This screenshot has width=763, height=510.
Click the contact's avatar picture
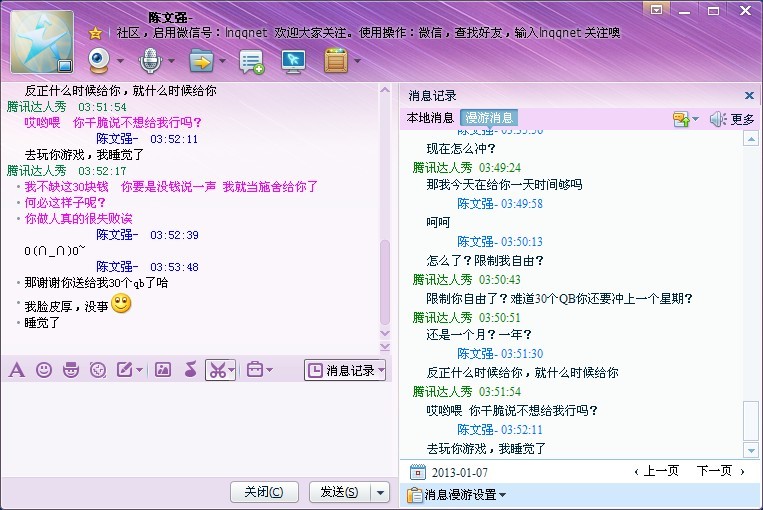coord(42,42)
